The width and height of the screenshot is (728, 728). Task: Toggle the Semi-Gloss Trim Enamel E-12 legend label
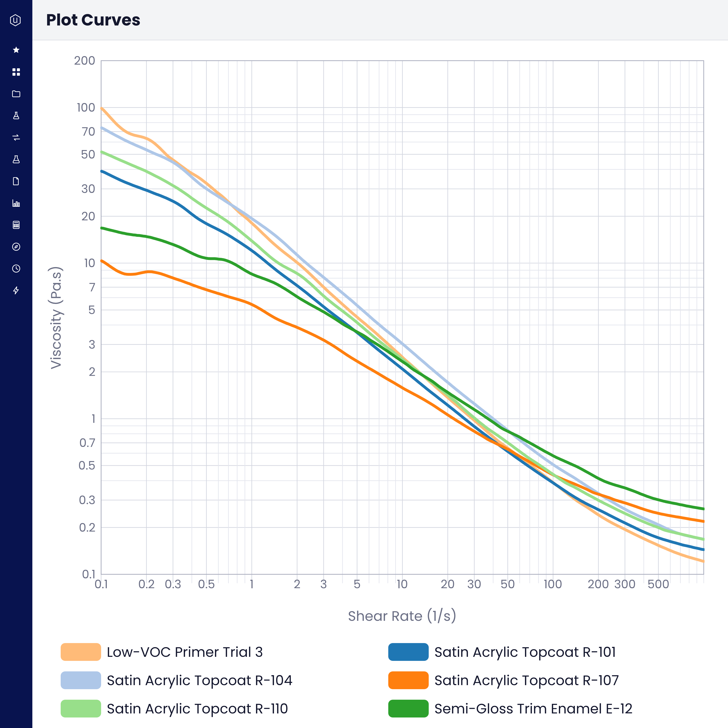pos(533,708)
